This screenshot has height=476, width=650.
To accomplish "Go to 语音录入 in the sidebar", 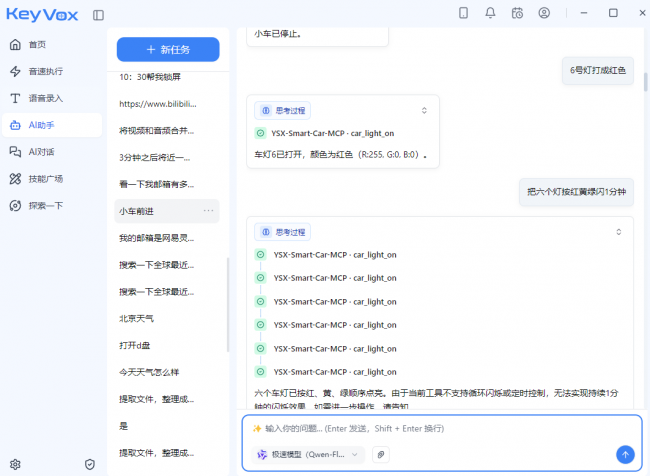I will pyautogui.click(x=45, y=98).
